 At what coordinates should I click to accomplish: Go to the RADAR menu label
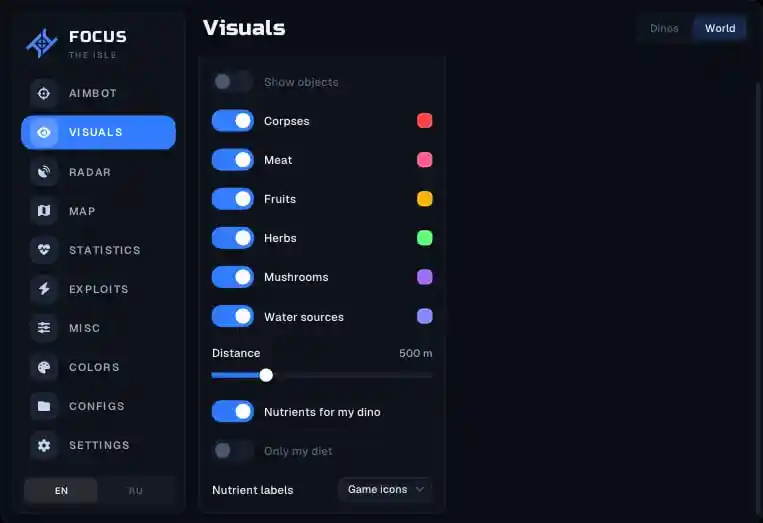[x=90, y=172]
